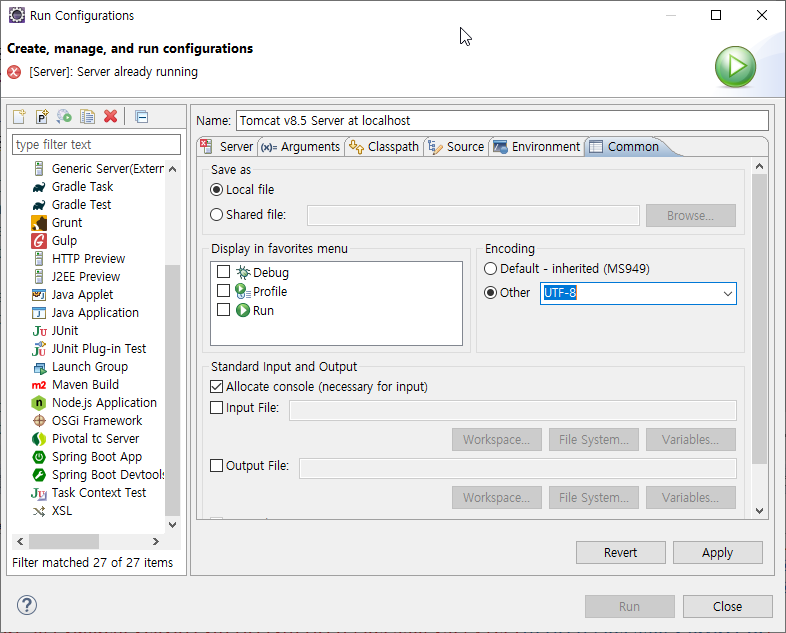786x633 pixels.
Task: Click the Export launch configuration icon
Action: [x=64, y=117]
